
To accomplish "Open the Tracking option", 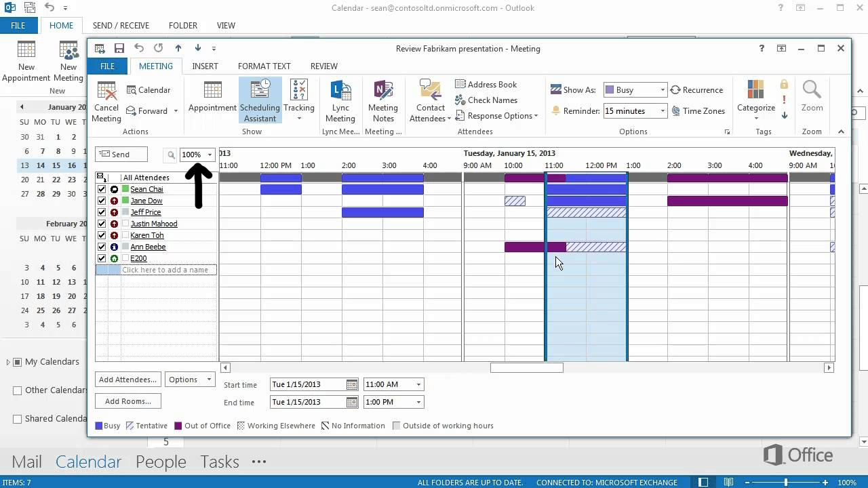I will click(299, 100).
